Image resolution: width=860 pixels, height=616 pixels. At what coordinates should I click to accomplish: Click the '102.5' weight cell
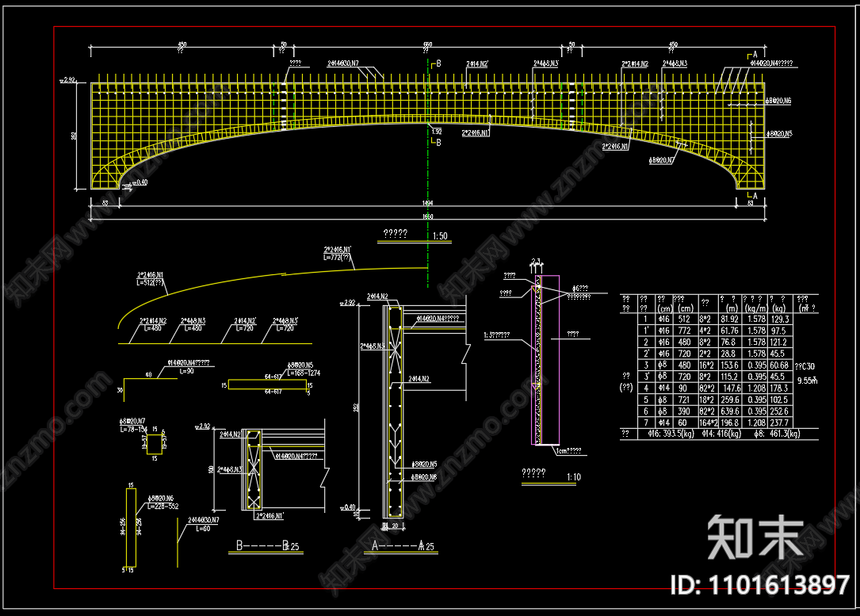[779, 400]
